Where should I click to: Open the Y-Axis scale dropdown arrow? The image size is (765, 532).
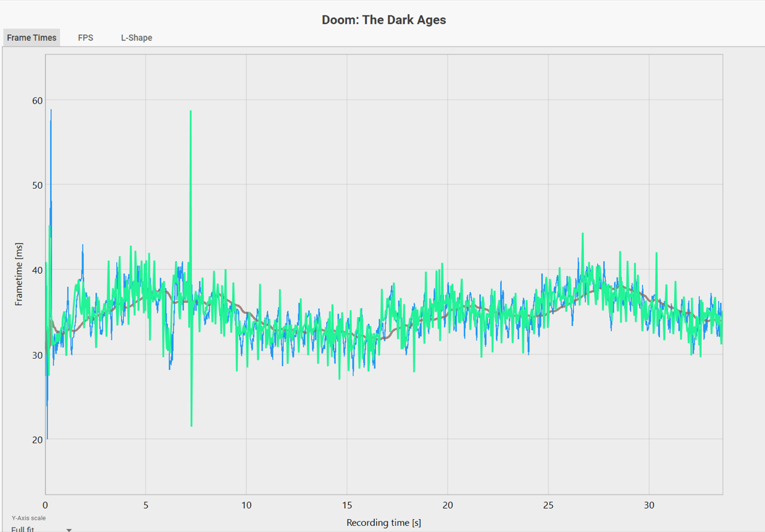coord(69,530)
